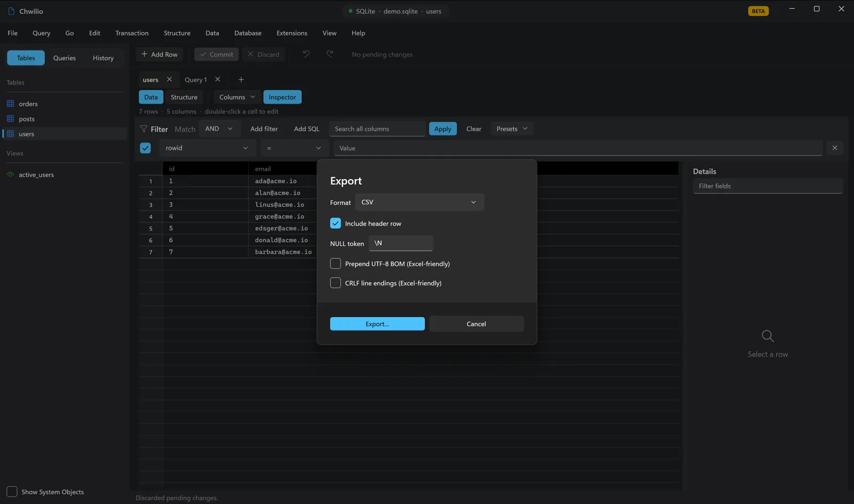This screenshot has height=504, width=854.
Task: Click the magnifier icon in Details panel
Action: point(768,336)
